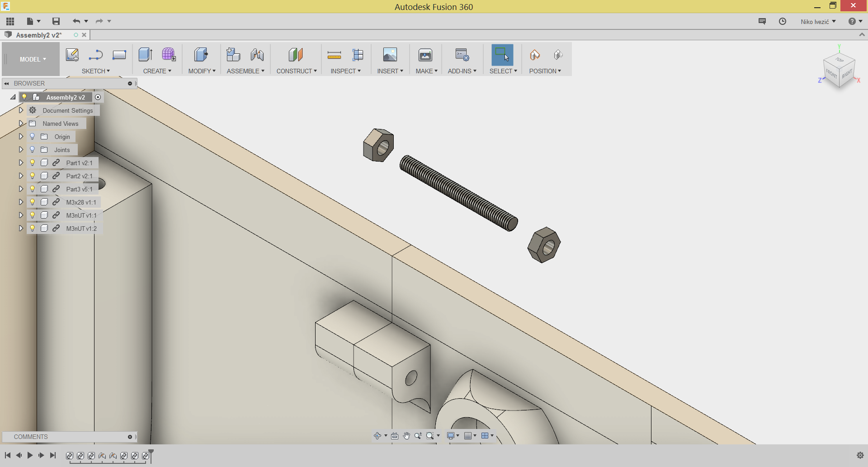This screenshot has width=868, height=467.
Task: Expand the M3x28 v1:1 component
Action: [21, 202]
